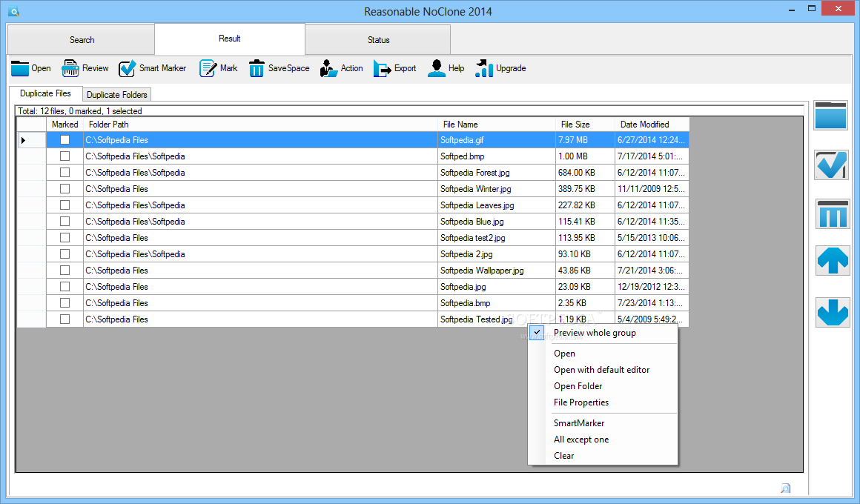Click the large folder icon in right sidebar
The width and height of the screenshot is (860, 504).
(831, 115)
